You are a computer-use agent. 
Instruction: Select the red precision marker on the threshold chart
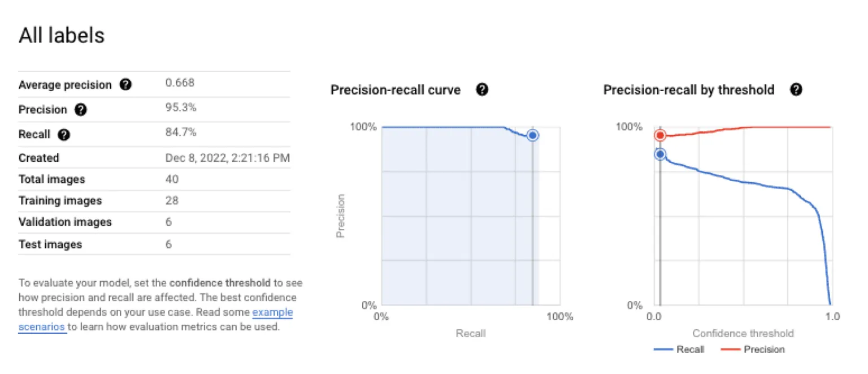[659, 136]
